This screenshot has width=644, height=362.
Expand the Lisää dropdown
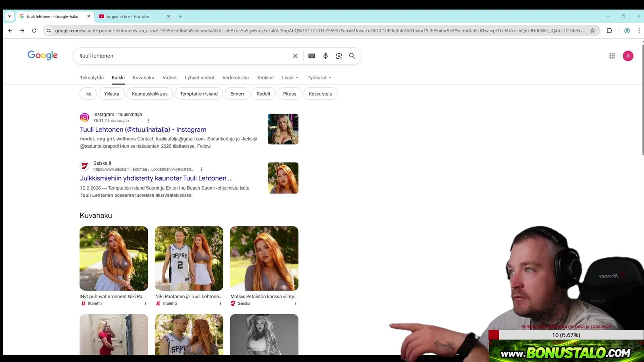(x=290, y=78)
